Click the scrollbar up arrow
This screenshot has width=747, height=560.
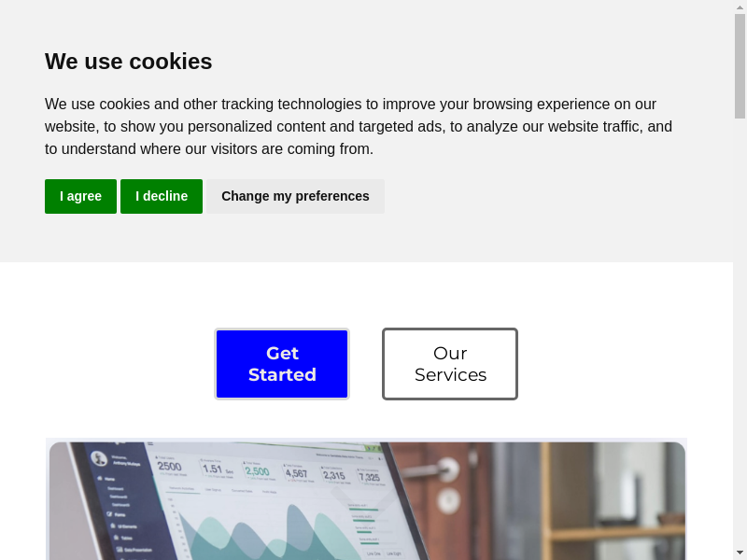click(x=740, y=7)
